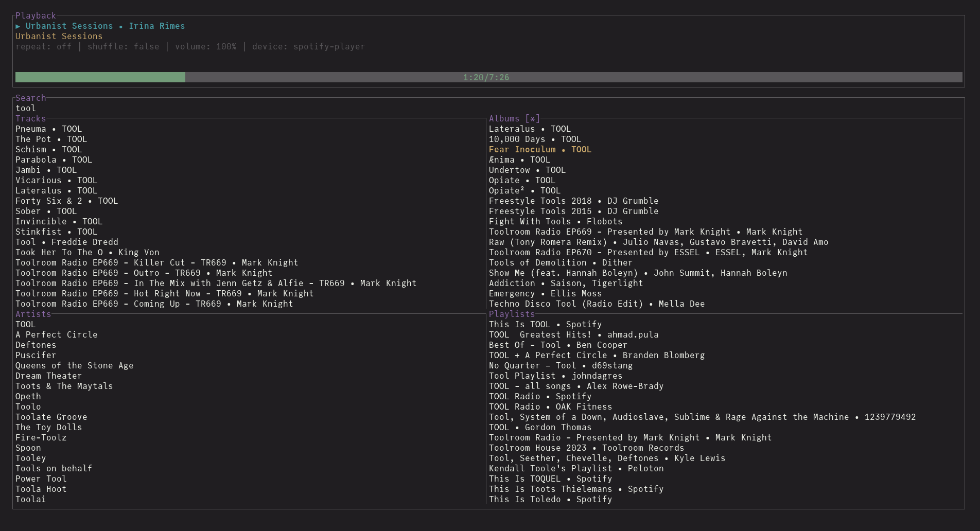Select 'Invincible • TOOL' track
Viewport: 980px width, 531px height.
(59, 221)
